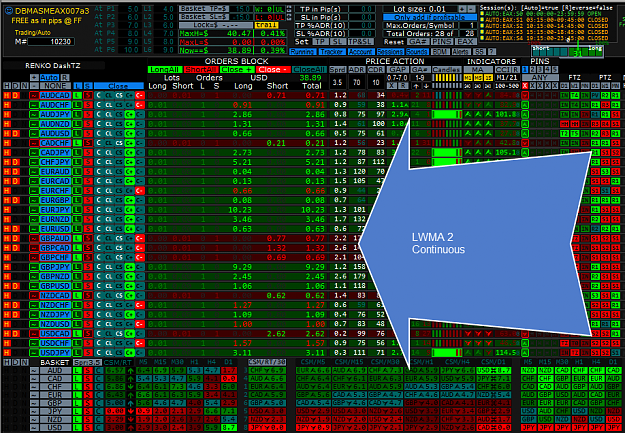Select pin set 1
Viewport: 625px width, 433px height.
(525, 69)
